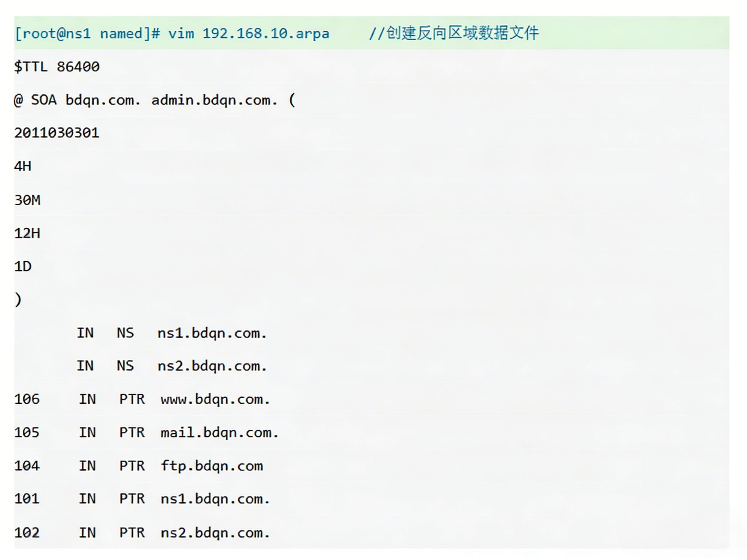The image size is (747, 560).
Task: Click the vim 192.168.10.arpa command text
Action: pyautogui.click(x=249, y=34)
